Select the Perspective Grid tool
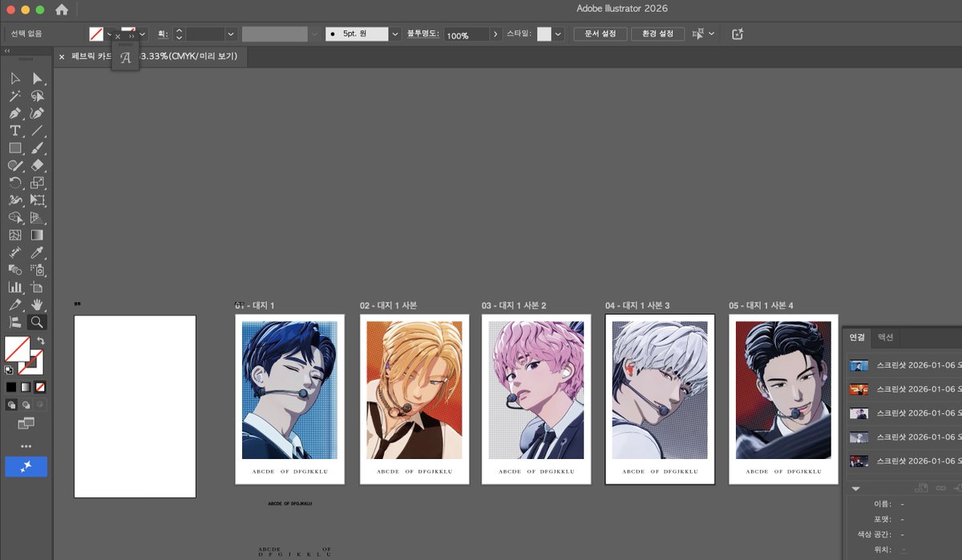 37,218
